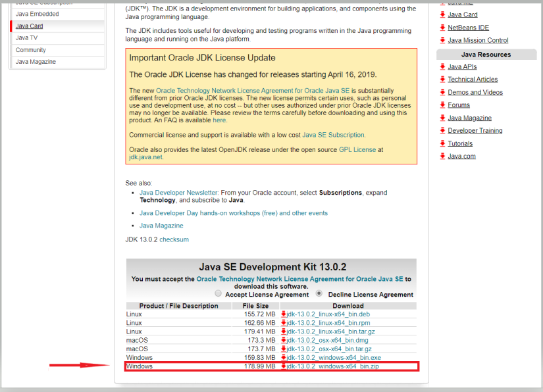Open Java Developer Day hands-on workshops link
The image size is (543, 392).
pyautogui.click(x=234, y=213)
